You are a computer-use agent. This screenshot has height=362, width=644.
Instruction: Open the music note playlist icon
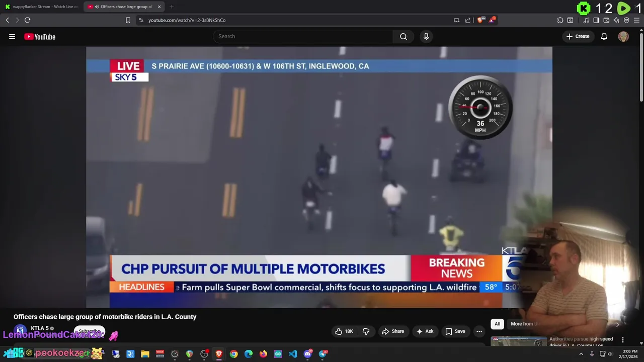coord(586,20)
